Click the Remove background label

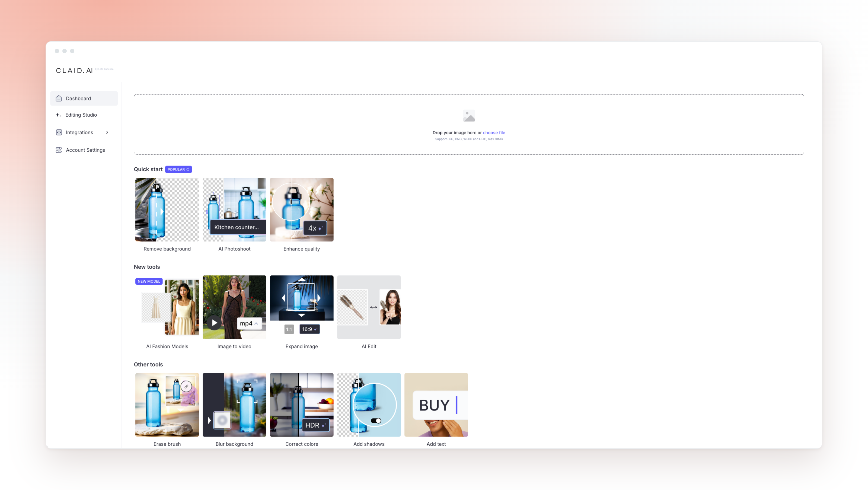click(167, 249)
